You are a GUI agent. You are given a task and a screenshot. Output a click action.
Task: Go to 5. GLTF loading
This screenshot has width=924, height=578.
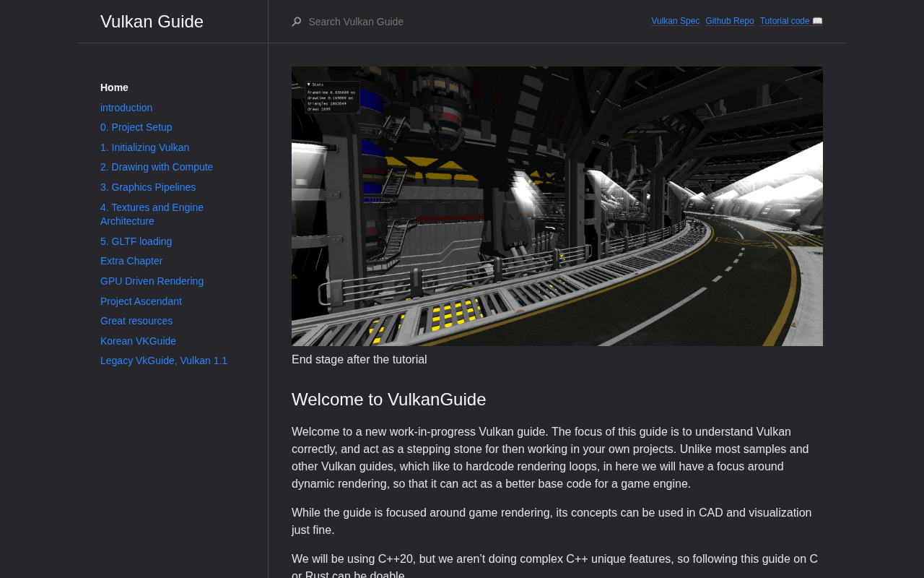point(136,241)
